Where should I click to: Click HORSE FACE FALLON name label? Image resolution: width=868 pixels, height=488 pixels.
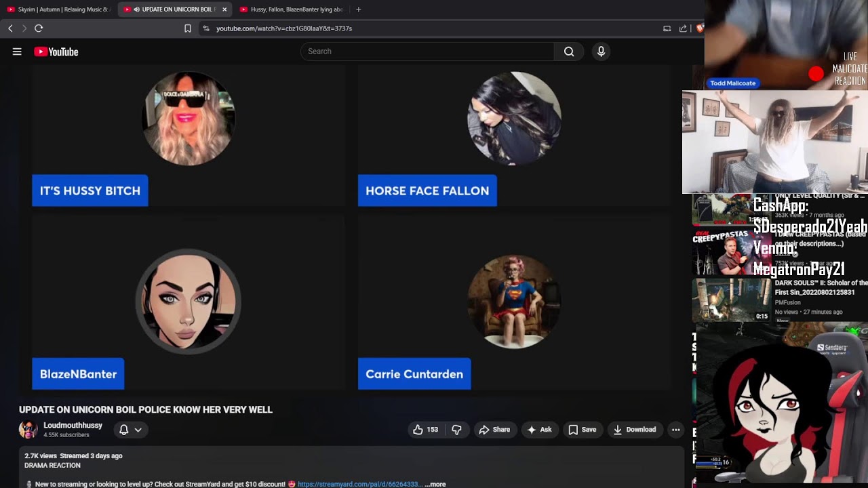tap(427, 190)
